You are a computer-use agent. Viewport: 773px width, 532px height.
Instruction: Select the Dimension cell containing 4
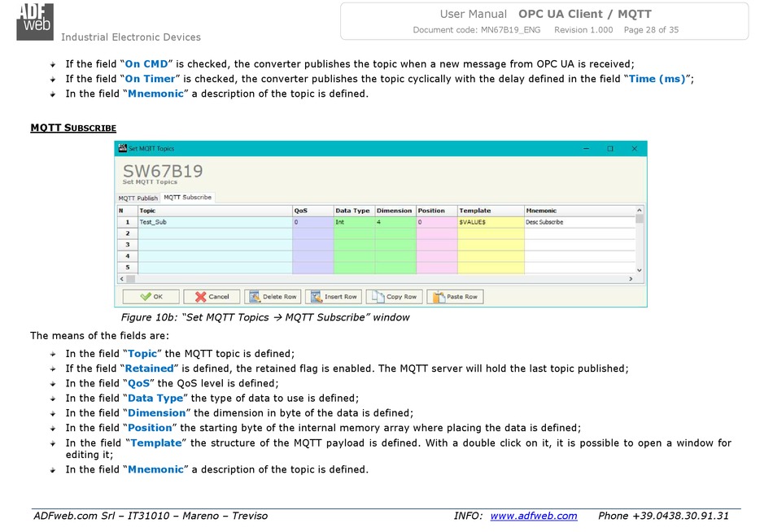point(395,222)
